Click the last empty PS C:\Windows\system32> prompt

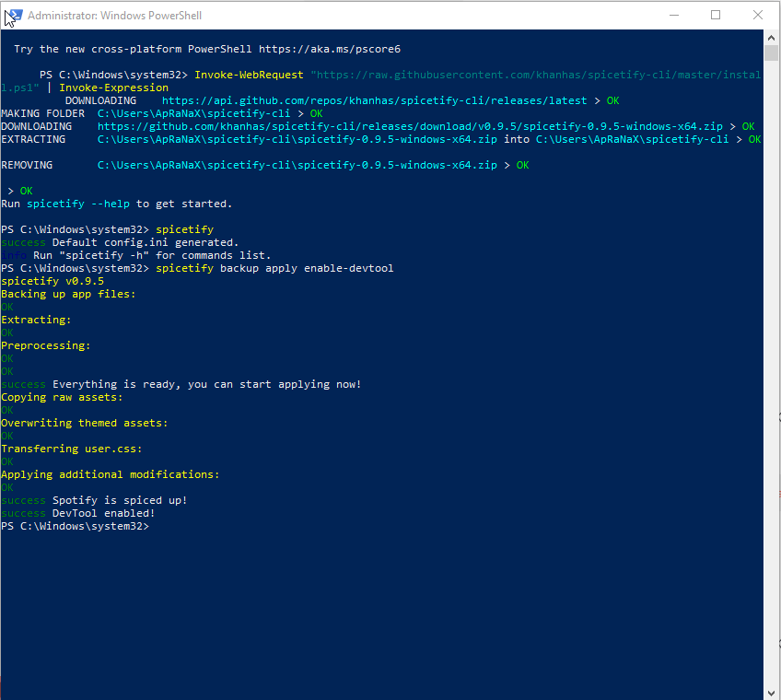pyautogui.click(x=75, y=526)
